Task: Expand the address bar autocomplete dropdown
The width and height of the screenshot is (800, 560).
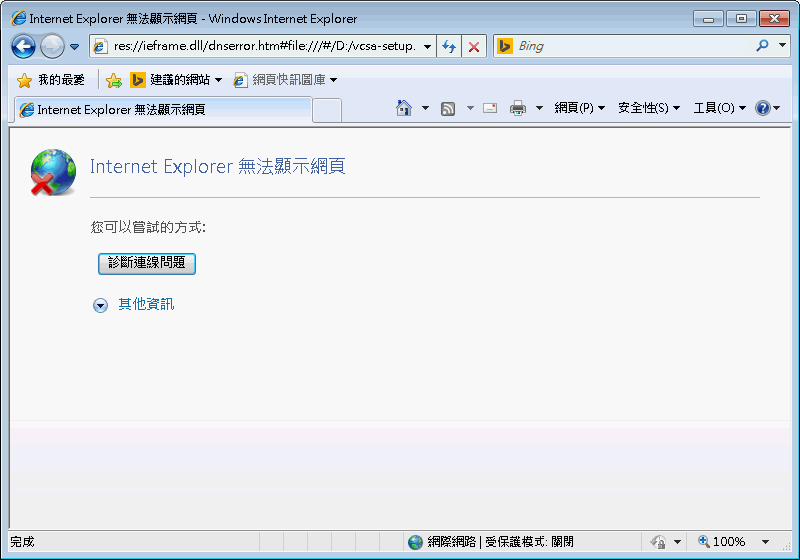Action: click(428, 47)
